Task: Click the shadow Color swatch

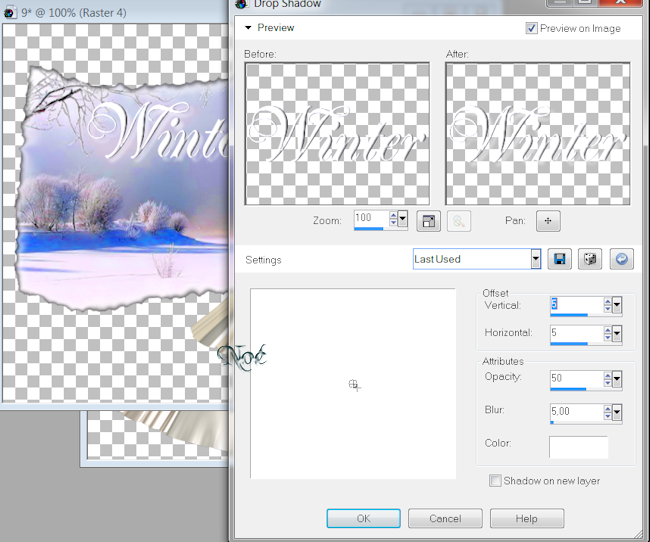Action: click(578, 446)
